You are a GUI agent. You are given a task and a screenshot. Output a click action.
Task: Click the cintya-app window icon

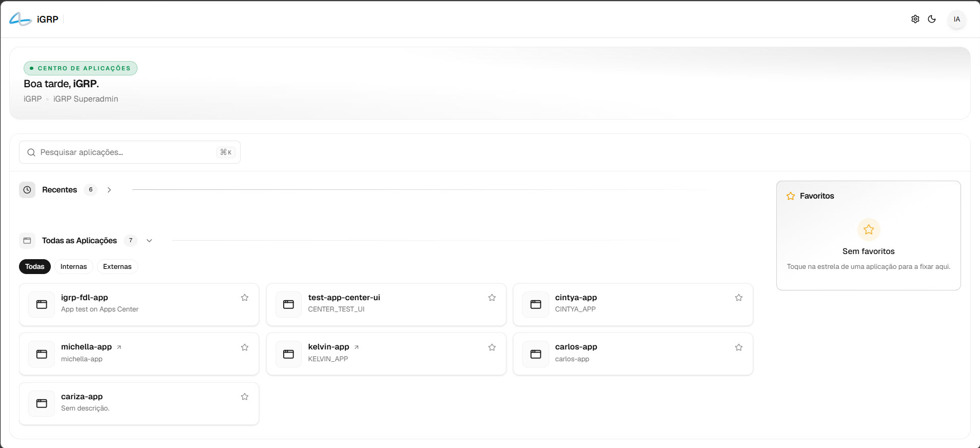point(536,304)
